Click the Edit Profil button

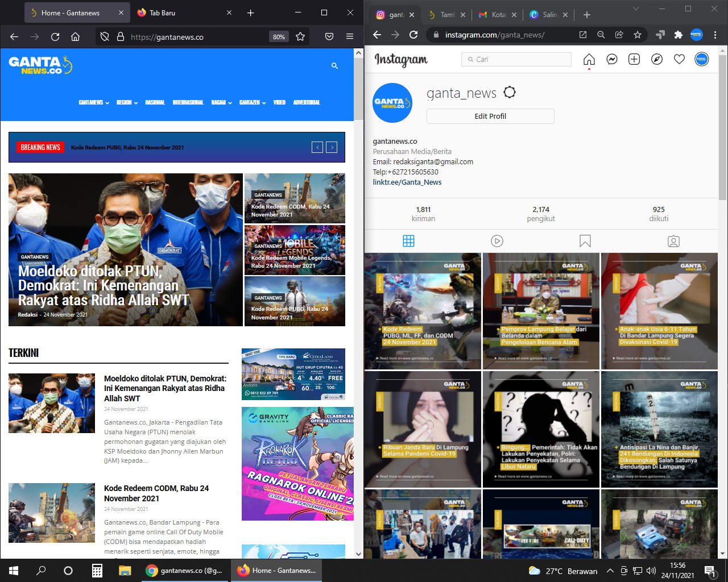click(490, 116)
